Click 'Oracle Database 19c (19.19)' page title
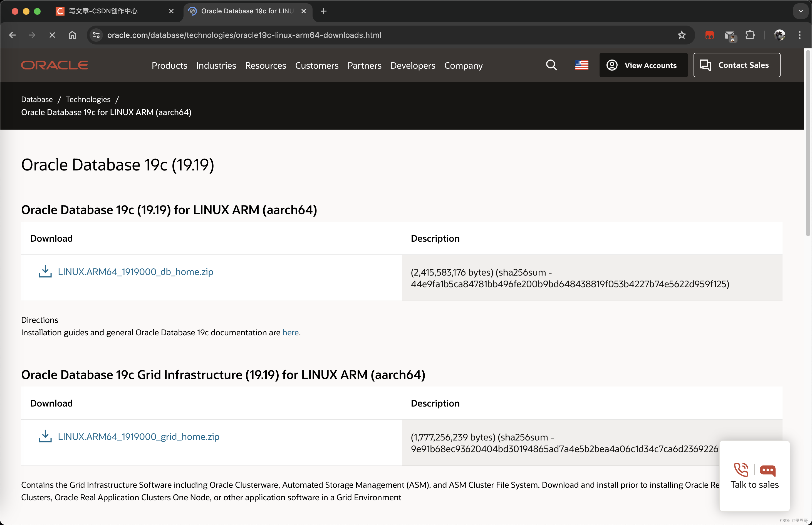Image resolution: width=812 pixels, height=525 pixels. pos(118,165)
